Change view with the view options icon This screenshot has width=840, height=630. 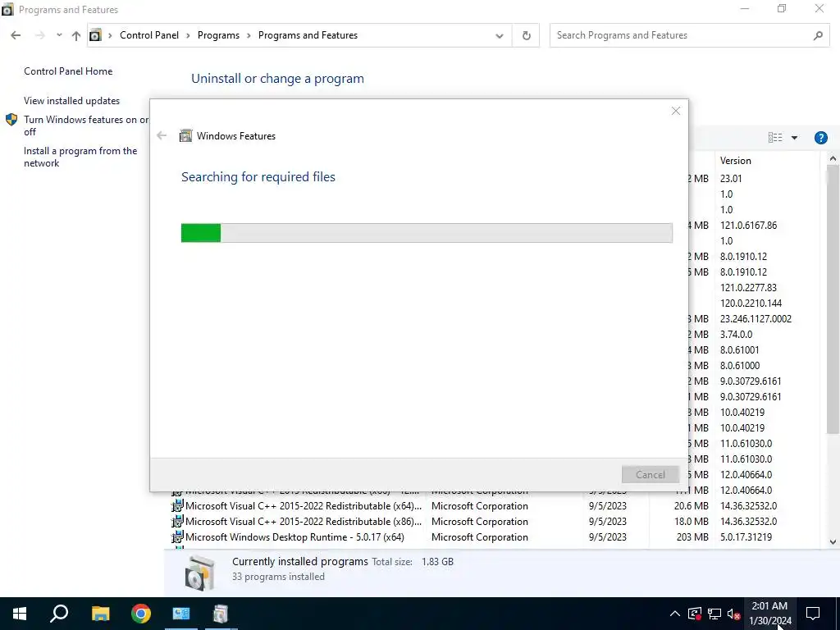tap(774, 138)
